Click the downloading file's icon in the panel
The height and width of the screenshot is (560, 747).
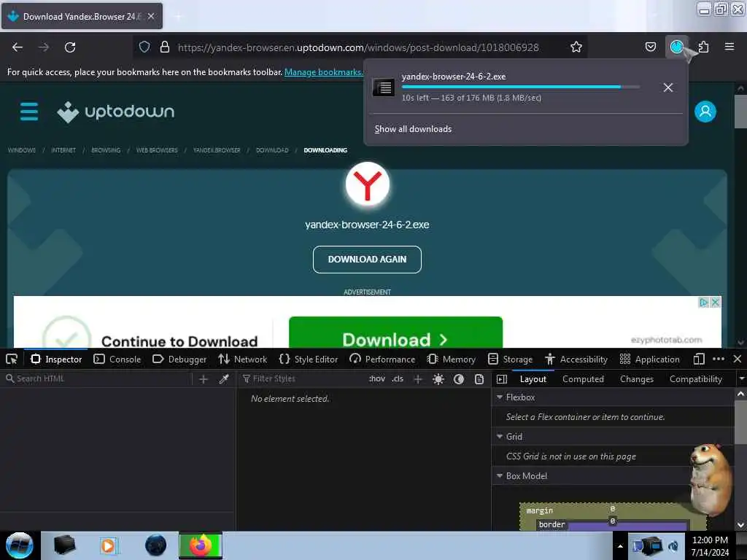coord(384,87)
